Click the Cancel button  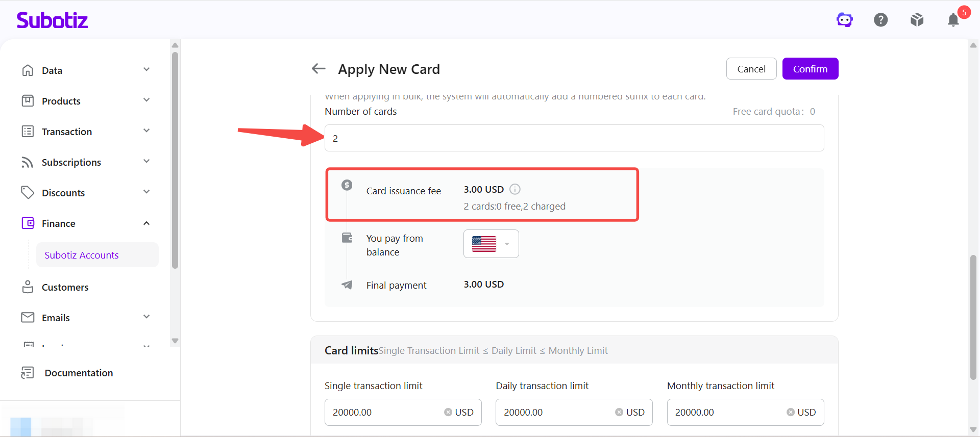tap(751, 69)
